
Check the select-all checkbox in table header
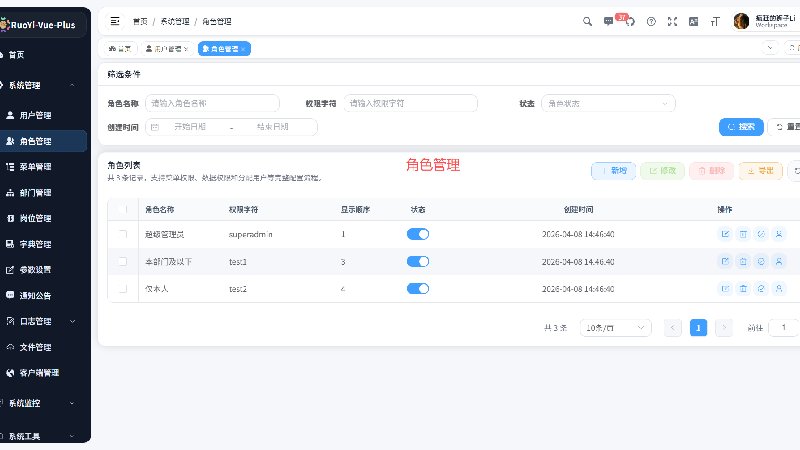tap(122, 209)
